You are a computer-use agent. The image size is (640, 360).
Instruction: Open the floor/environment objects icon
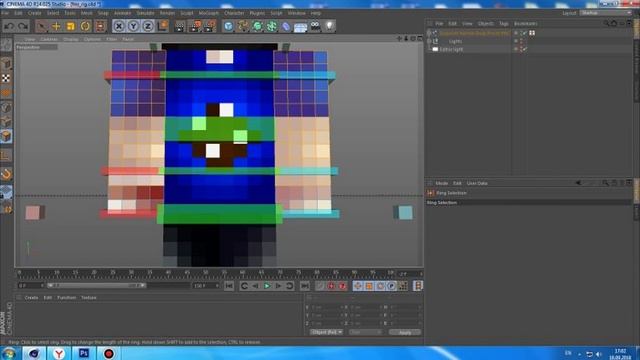tap(300, 26)
